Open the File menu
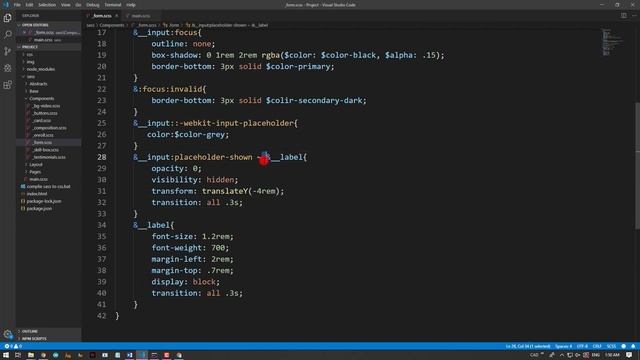This screenshot has width=640, height=360. pos(17,5)
